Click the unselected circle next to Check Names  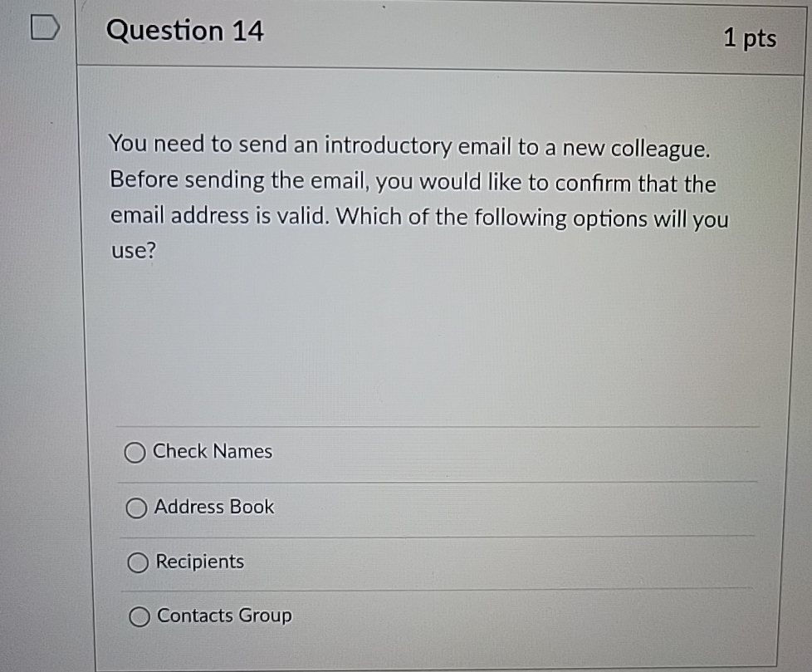(x=135, y=453)
